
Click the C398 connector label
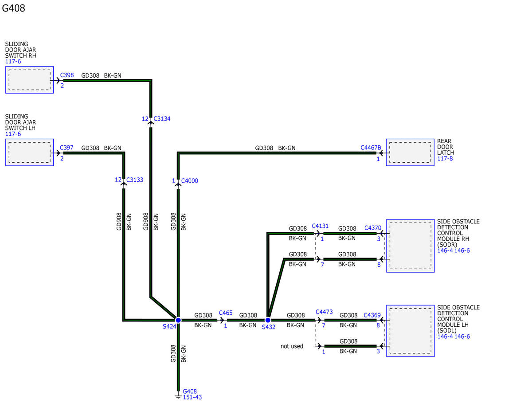[x=67, y=75]
